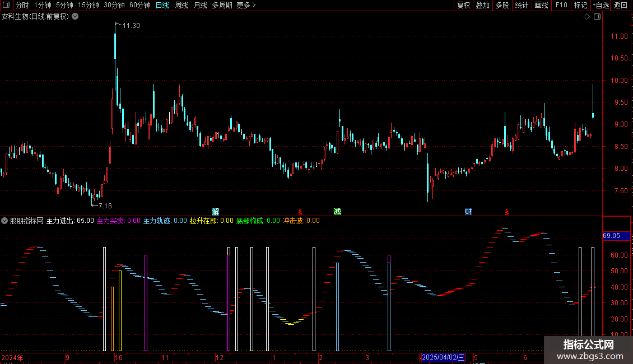Activate the 画线 drawing tools

541,5
